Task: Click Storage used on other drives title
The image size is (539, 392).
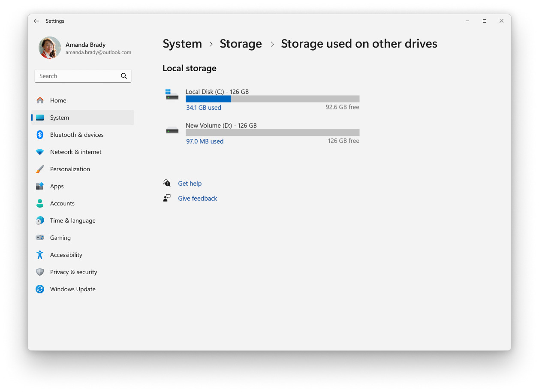Action: pyautogui.click(x=359, y=44)
